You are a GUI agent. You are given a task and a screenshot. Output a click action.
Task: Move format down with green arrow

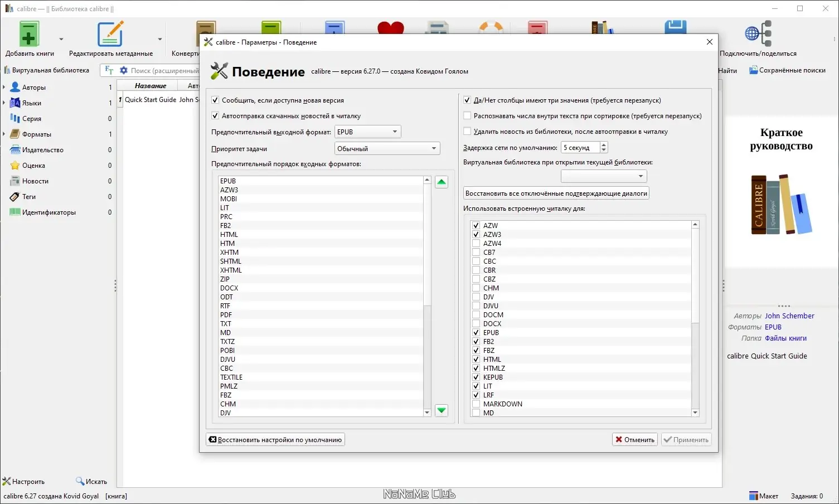point(442,410)
